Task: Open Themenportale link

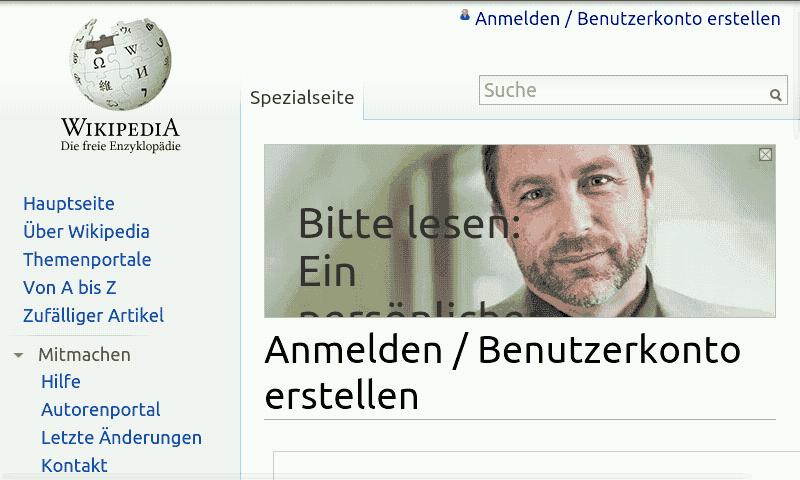Action: click(x=87, y=260)
